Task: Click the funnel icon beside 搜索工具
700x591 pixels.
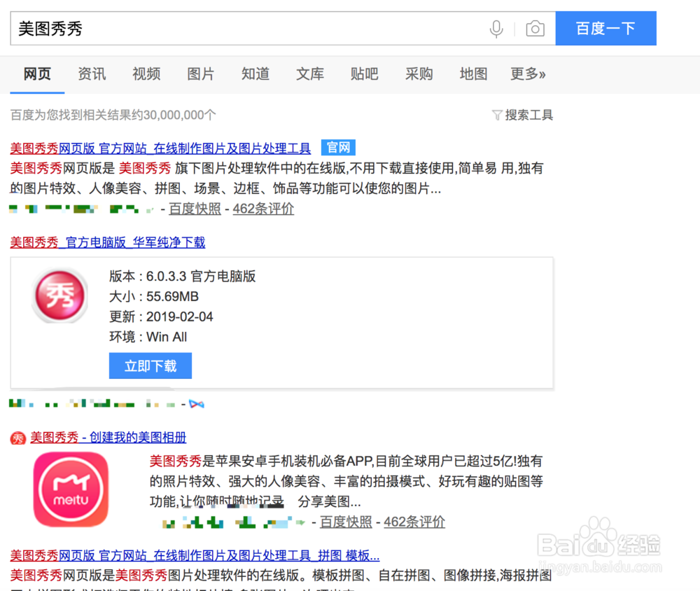Action: pos(497,116)
